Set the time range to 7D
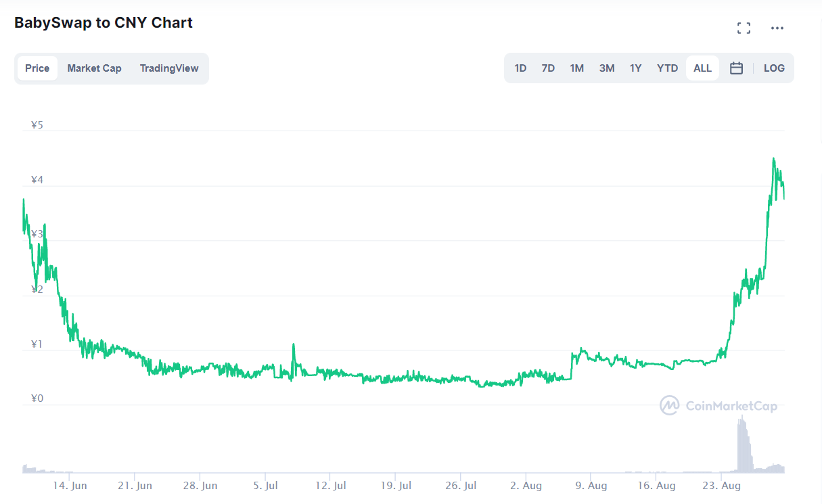The height and width of the screenshot is (504, 822). click(x=548, y=68)
